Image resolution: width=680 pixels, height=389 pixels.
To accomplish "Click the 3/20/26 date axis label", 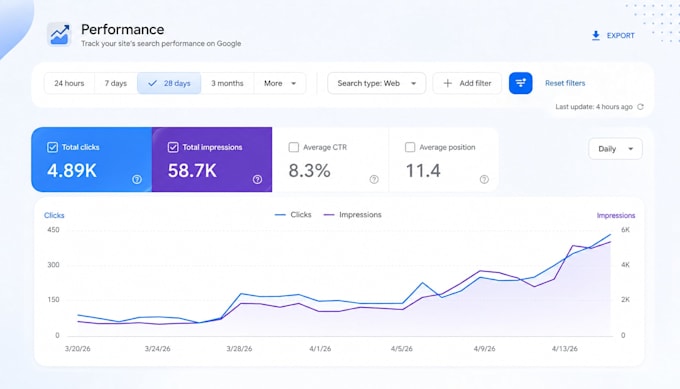I will (78, 349).
